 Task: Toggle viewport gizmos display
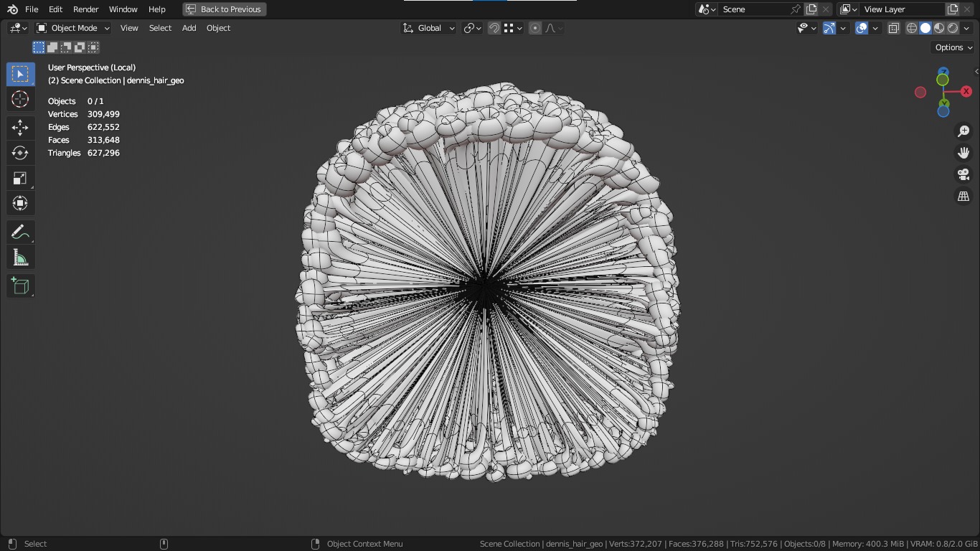point(829,28)
